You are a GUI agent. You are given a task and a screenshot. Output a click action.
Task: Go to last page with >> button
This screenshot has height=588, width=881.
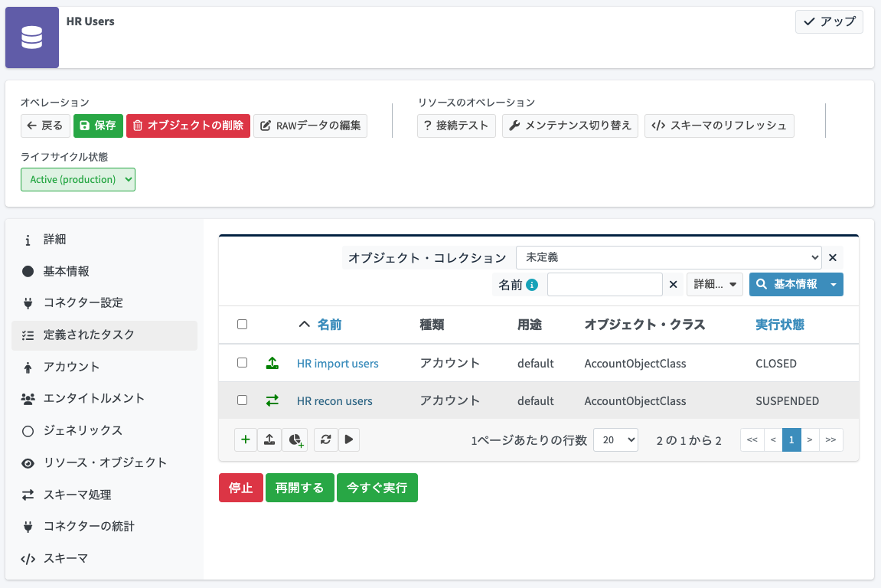[831, 439]
